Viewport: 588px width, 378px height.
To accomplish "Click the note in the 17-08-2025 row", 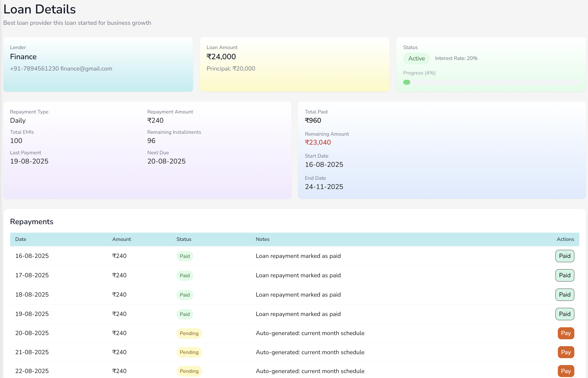I will (x=298, y=275).
